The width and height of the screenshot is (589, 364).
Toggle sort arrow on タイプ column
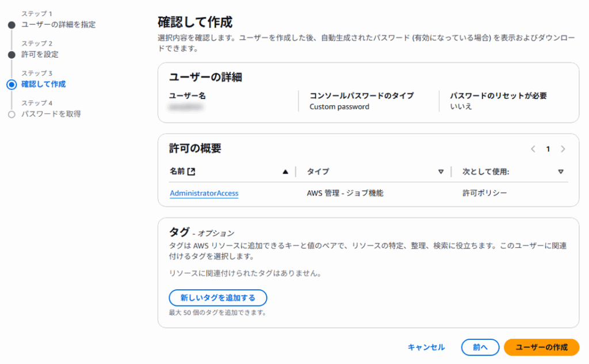pyautogui.click(x=441, y=171)
